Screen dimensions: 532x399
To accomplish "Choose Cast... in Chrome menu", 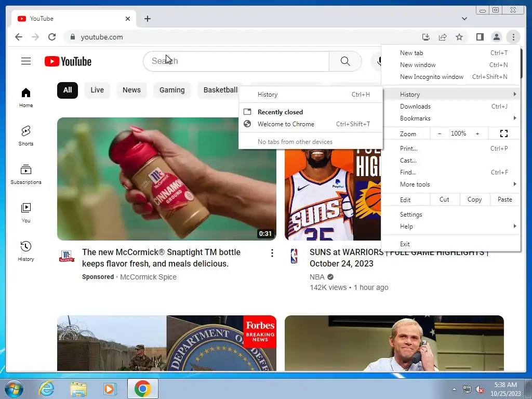I will point(451,161).
